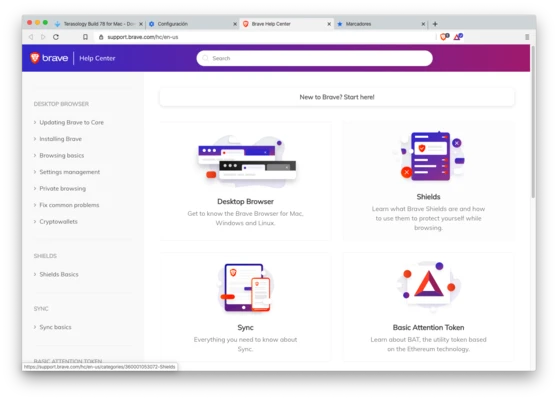The image size is (558, 400).
Task: Click 'Learn about BAT' description text
Action: point(428,344)
